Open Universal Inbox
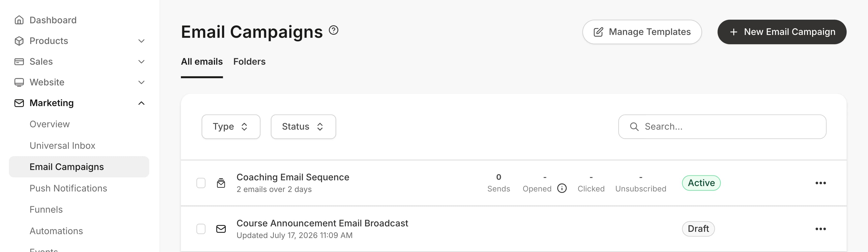Viewport: 868px width, 252px height. (62, 146)
